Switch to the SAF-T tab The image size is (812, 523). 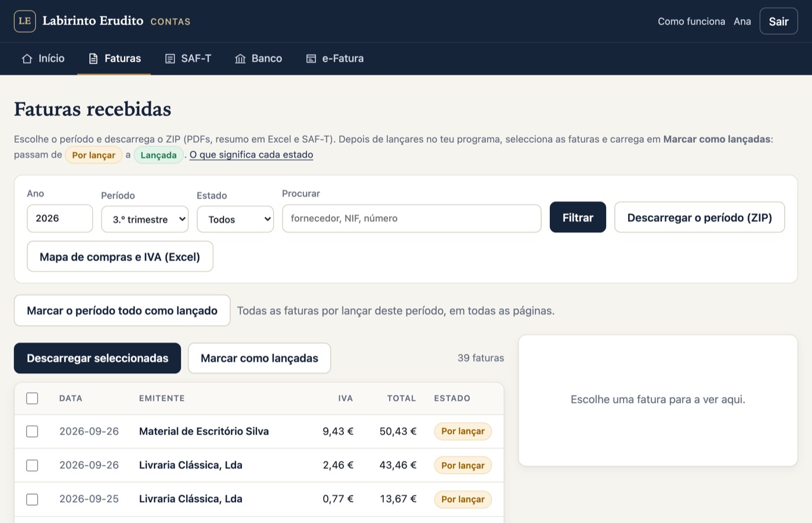coord(188,59)
